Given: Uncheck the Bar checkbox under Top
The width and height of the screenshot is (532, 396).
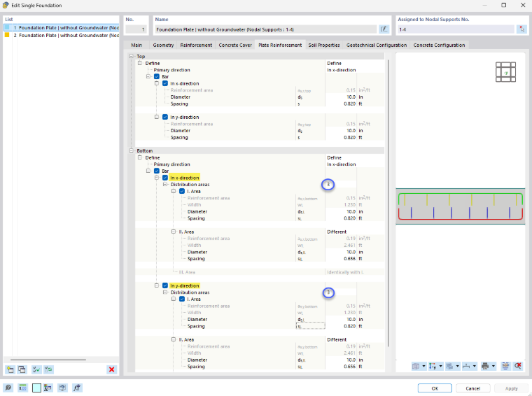Looking at the screenshot, I should pyautogui.click(x=157, y=77).
